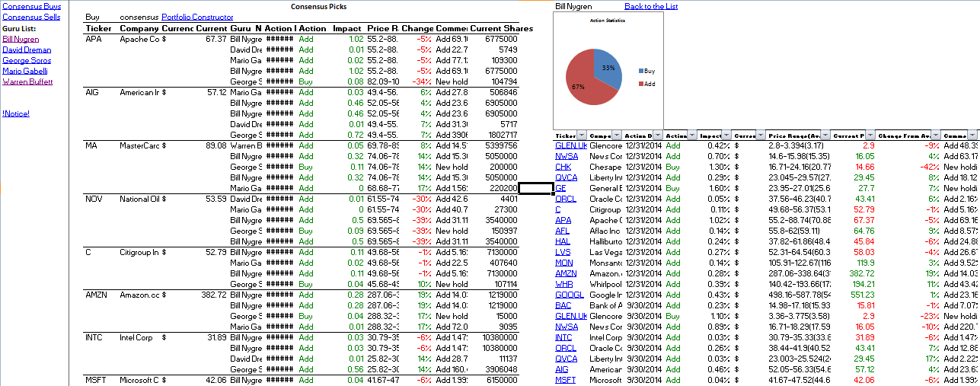This screenshot has width=980, height=386.
Task: Open the MON ticker link
Action: 563,263
